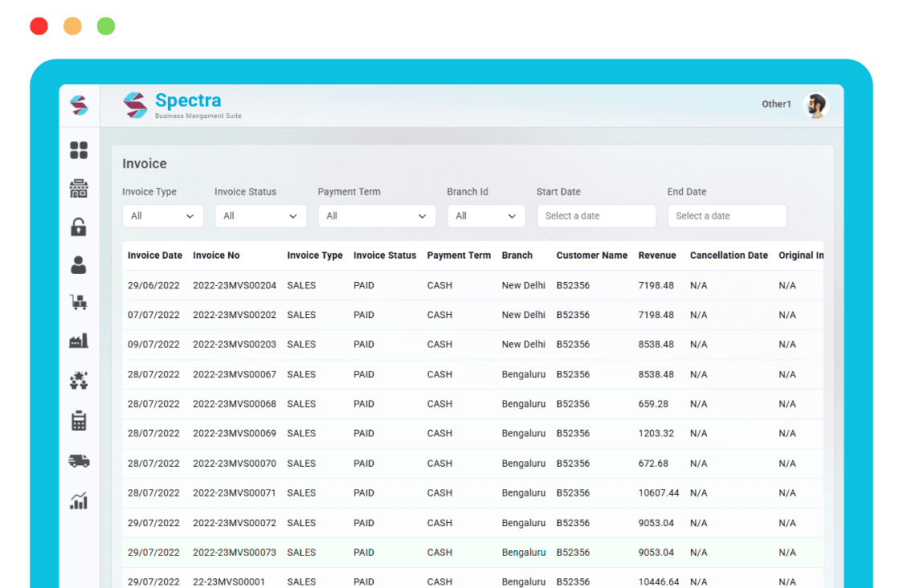Open the user avatar next to Other1
Image resolution: width=903 pixels, height=588 pixels.
(x=816, y=105)
